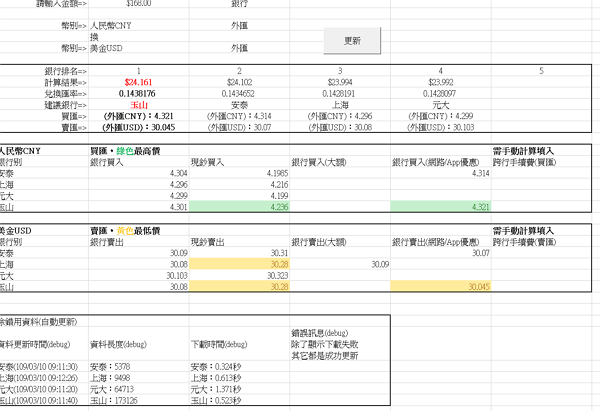Click the (外匯USD):30.045 cell
Viewport: 600px width, 411px height.
(139, 127)
